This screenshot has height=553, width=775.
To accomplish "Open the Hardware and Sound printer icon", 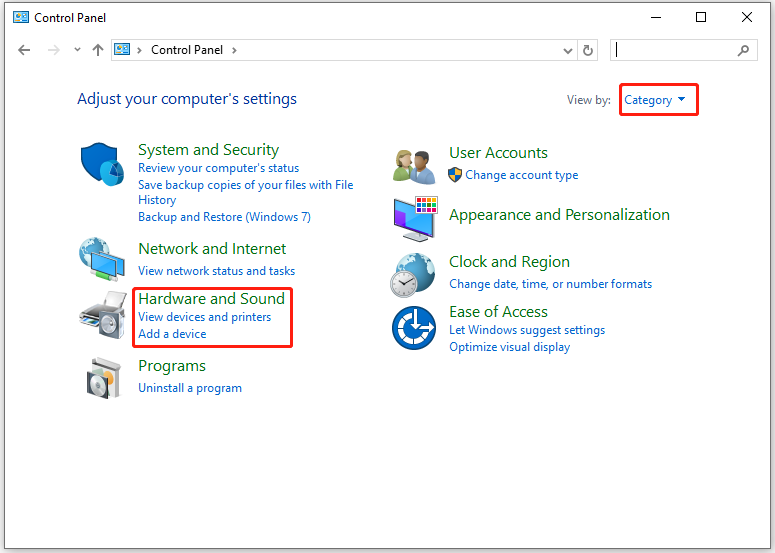I will (x=103, y=315).
